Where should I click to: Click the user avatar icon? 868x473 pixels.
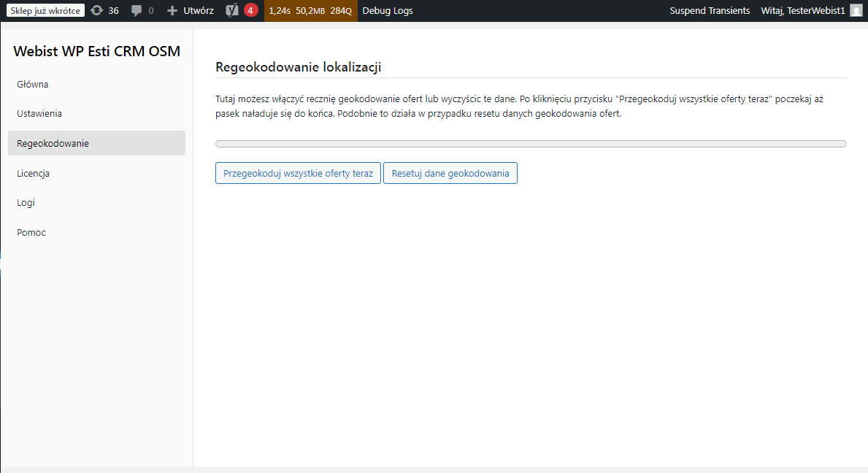tap(856, 11)
